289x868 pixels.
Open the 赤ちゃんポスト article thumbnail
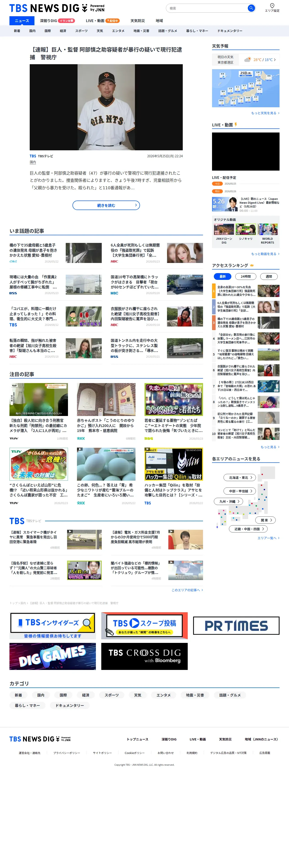coord(106,399)
